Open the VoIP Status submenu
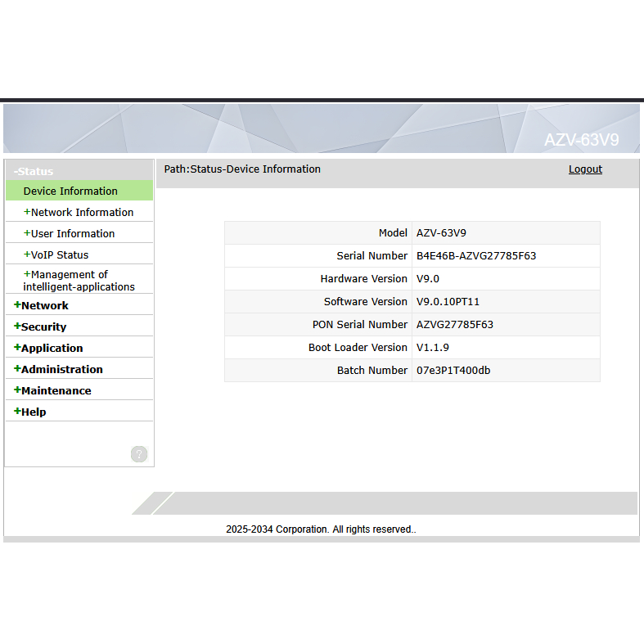Viewport: 644px width, 644px height. [58, 255]
